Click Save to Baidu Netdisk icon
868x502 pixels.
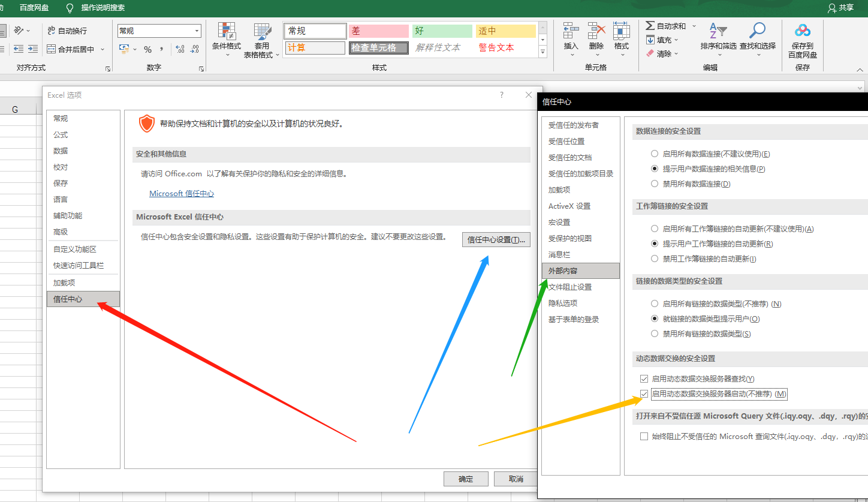802,31
